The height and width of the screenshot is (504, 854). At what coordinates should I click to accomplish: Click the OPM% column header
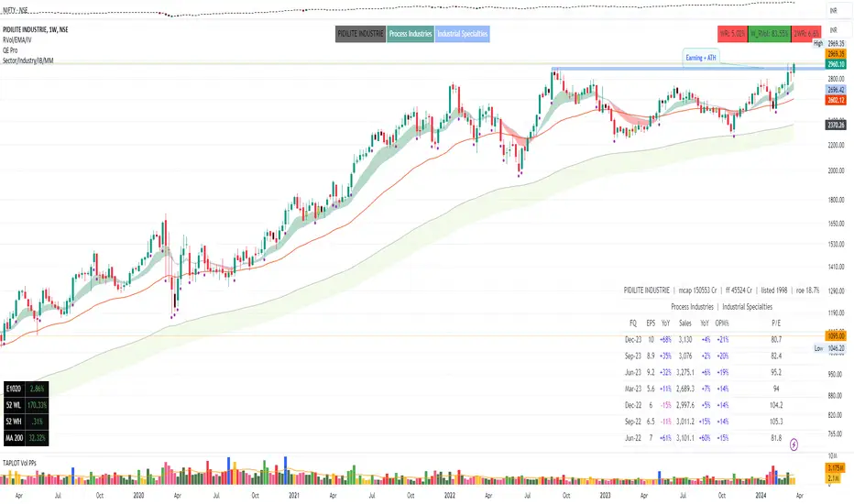click(x=722, y=323)
